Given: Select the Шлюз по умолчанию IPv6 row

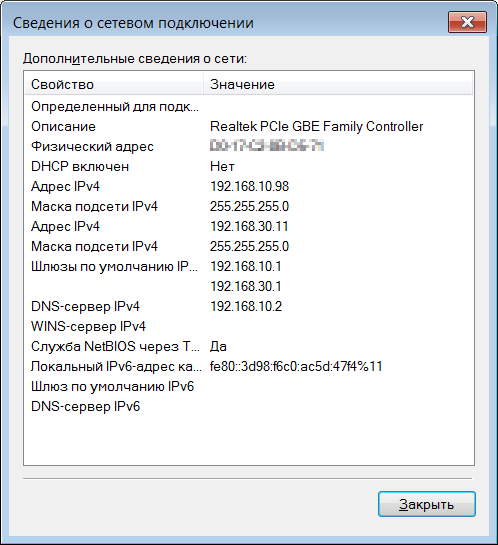Looking at the screenshot, I should pyautogui.click(x=249, y=387).
